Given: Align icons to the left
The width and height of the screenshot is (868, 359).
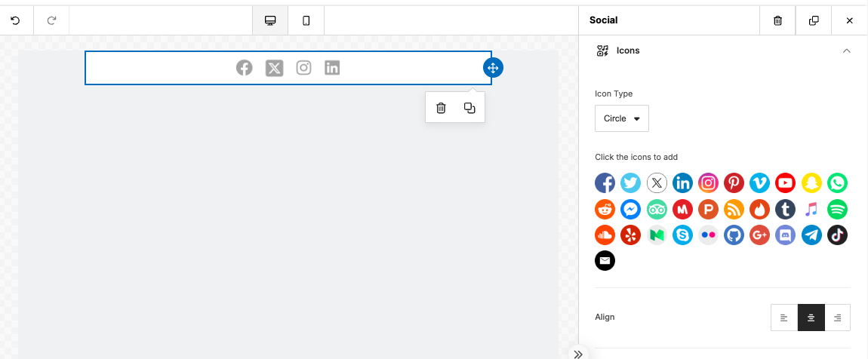Looking at the screenshot, I should pyautogui.click(x=784, y=318).
